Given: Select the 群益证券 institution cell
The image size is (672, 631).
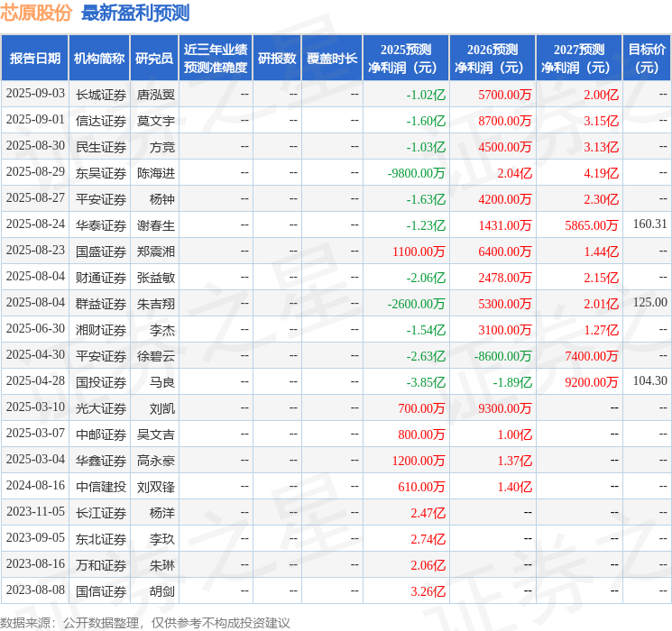Looking at the screenshot, I should tap(101, 304).
